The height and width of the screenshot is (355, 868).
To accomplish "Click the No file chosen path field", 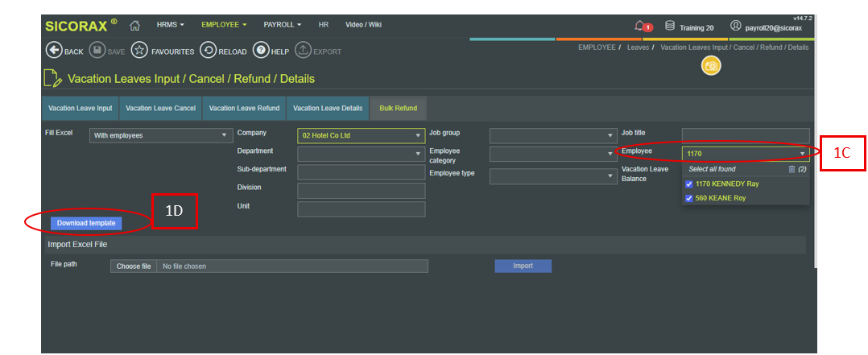I will coord(292,266).
